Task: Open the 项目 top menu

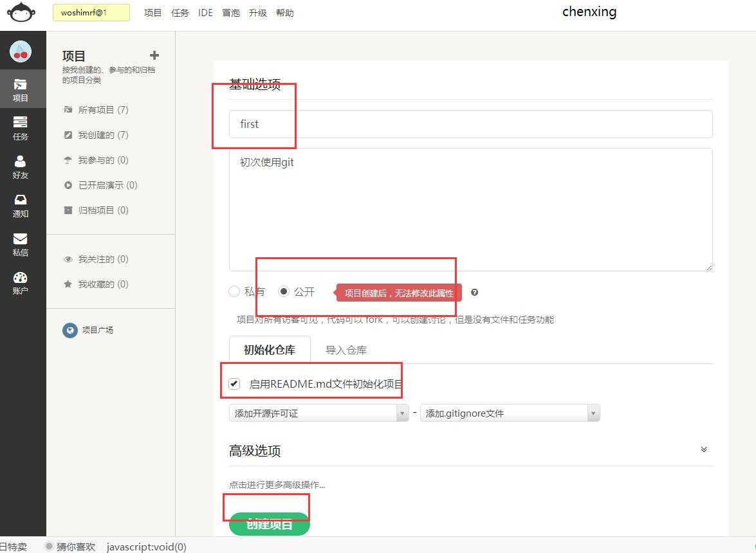Action: click(153, 13)
